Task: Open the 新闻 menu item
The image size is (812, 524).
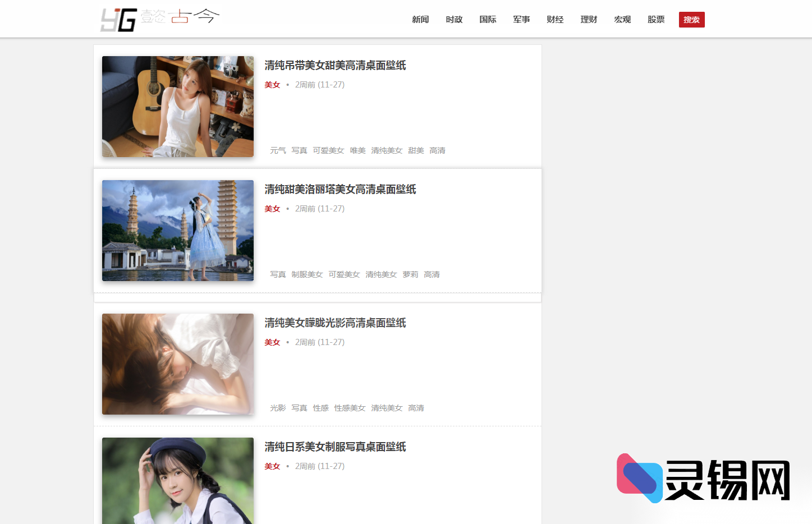Action: point(420,19)
